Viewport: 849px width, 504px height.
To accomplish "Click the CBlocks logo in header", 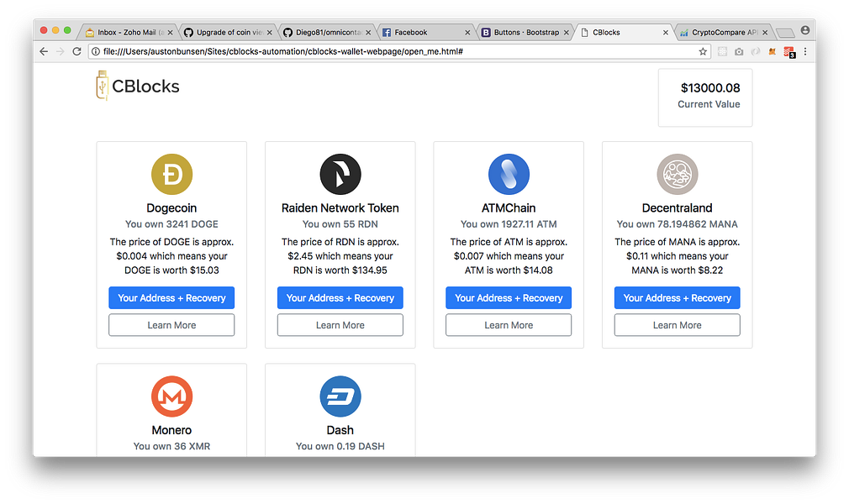I will click(138, 86).
